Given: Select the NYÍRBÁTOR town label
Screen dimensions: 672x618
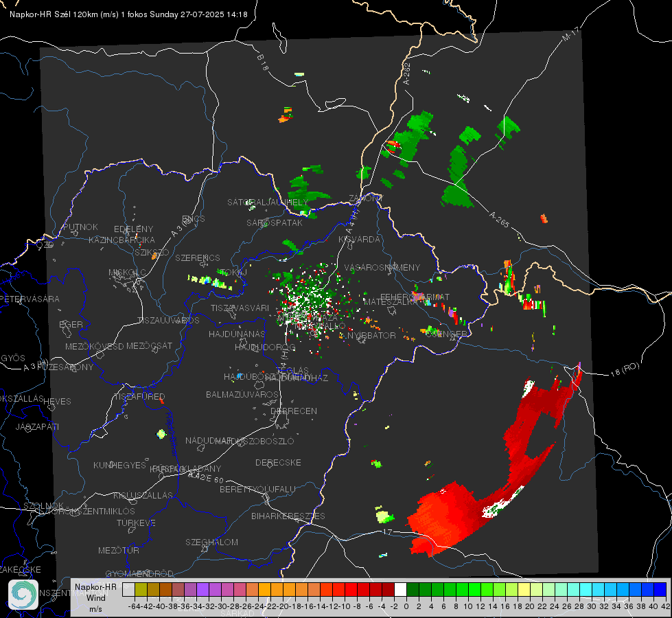Looking at the screenshot, I should [x=371, y=335].
